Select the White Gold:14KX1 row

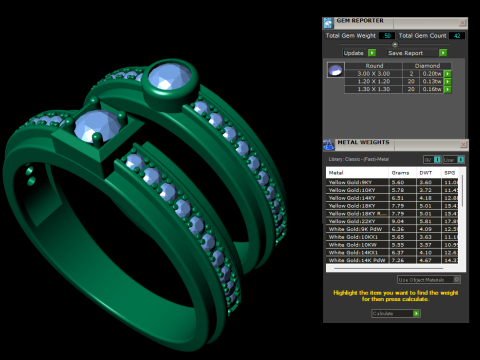tap(392, 252)
